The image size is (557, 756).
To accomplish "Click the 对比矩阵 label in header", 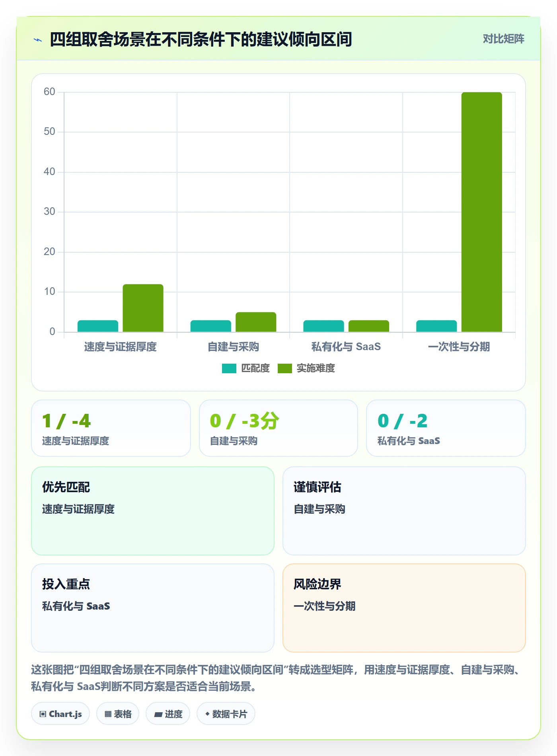I will [503, 39].
